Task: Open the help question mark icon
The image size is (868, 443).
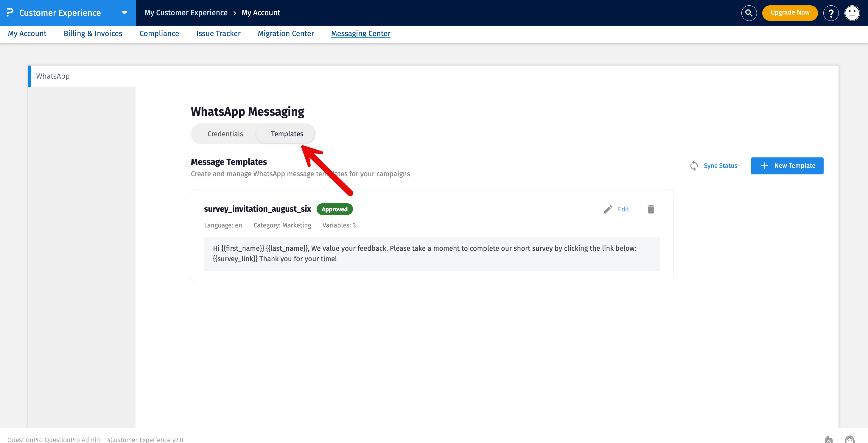Action: point(830,13)
